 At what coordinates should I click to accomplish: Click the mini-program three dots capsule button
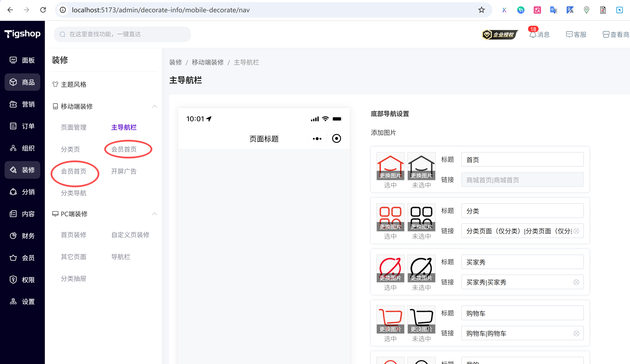tap(317, 138)
